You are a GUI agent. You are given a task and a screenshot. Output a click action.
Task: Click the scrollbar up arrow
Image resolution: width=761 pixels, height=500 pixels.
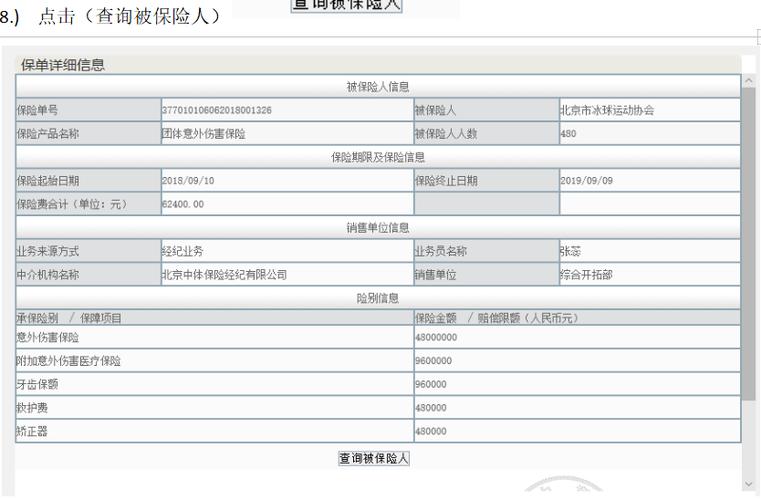click(748, 81)
